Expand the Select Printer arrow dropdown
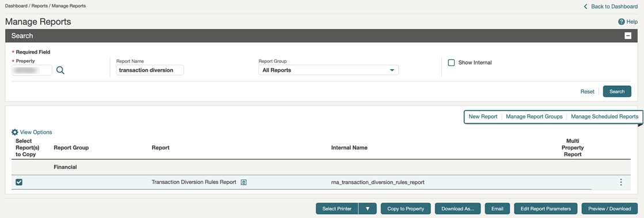The image size is (644, 218). [x=368, y=209]
